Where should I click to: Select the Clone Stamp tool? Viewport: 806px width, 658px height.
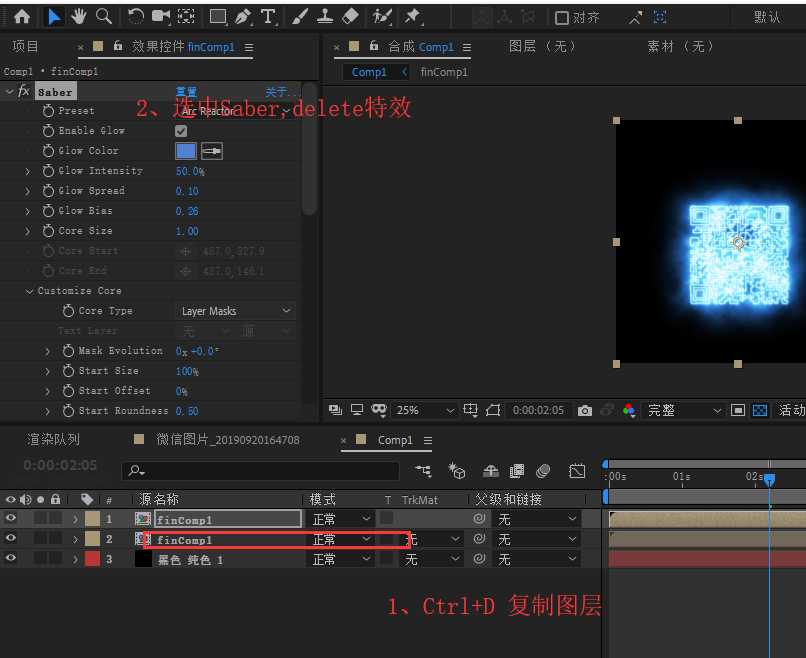point(325,17)
